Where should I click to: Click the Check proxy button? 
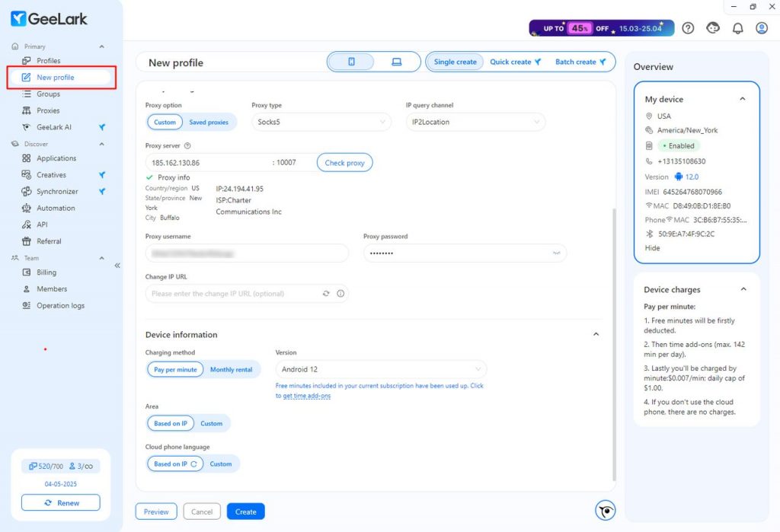click(344, 163)
